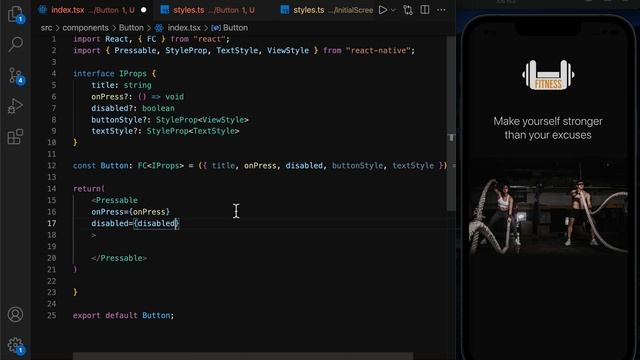Open the Button symbol breadcrumb

click(x=230, y=28)
